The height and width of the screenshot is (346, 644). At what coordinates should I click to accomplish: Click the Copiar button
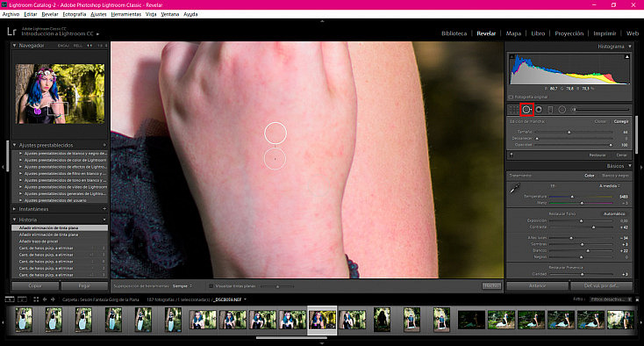[x=35, y=285]
